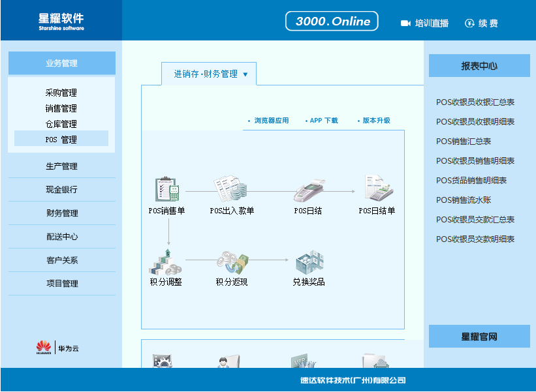This screenshot has height=392, width=536.
Task: Click the POS销售单 label text
Action: (167, 211)
